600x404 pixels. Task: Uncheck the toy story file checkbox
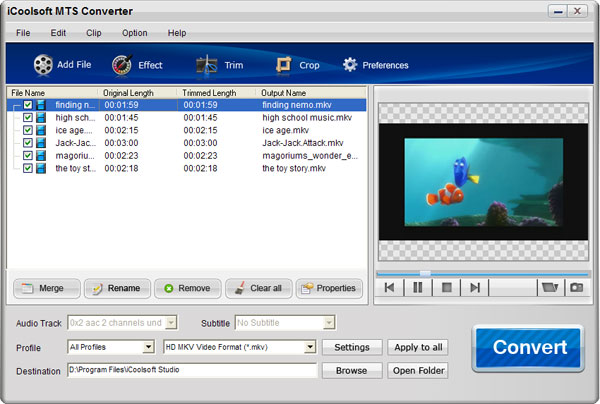(x=28, y=168)
